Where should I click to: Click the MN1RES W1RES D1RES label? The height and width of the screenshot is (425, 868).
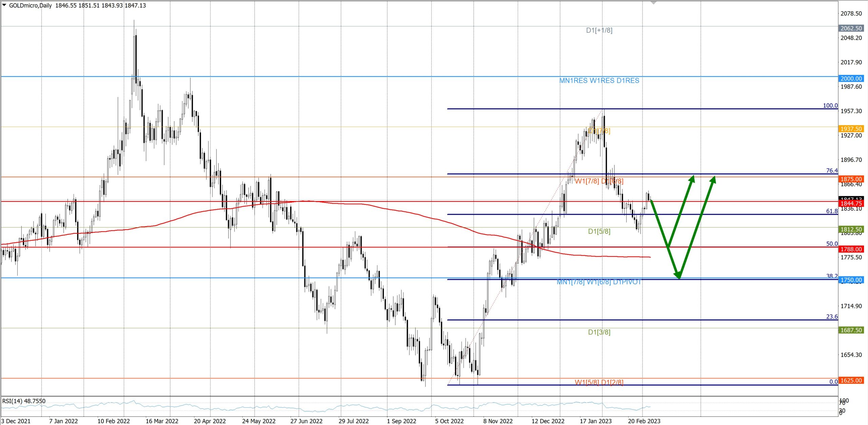[599, 80]
